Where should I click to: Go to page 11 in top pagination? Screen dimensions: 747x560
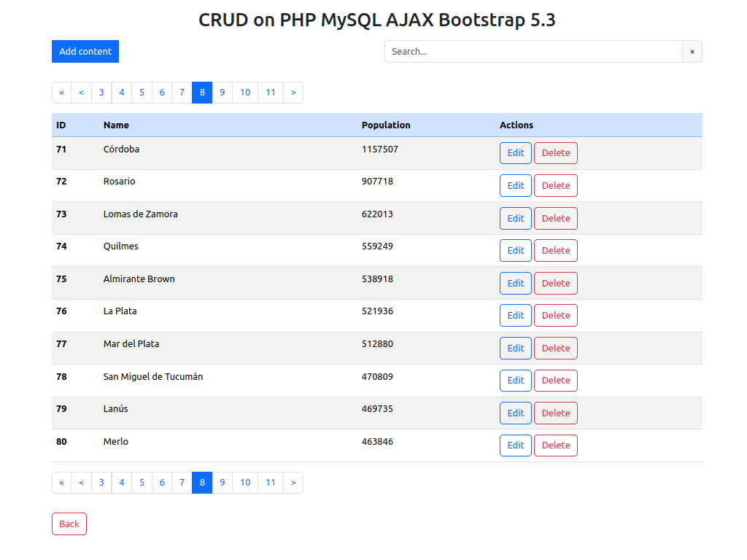pos(270,93)
